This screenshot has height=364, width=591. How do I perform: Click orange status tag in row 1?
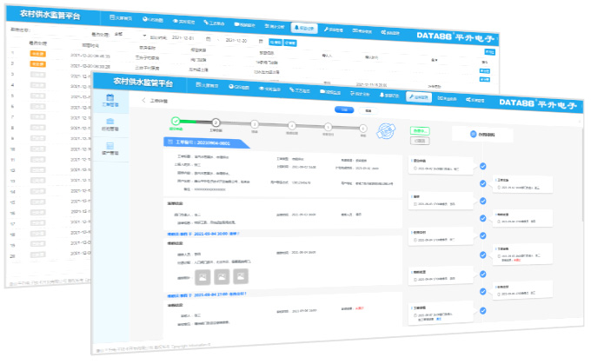38,54
